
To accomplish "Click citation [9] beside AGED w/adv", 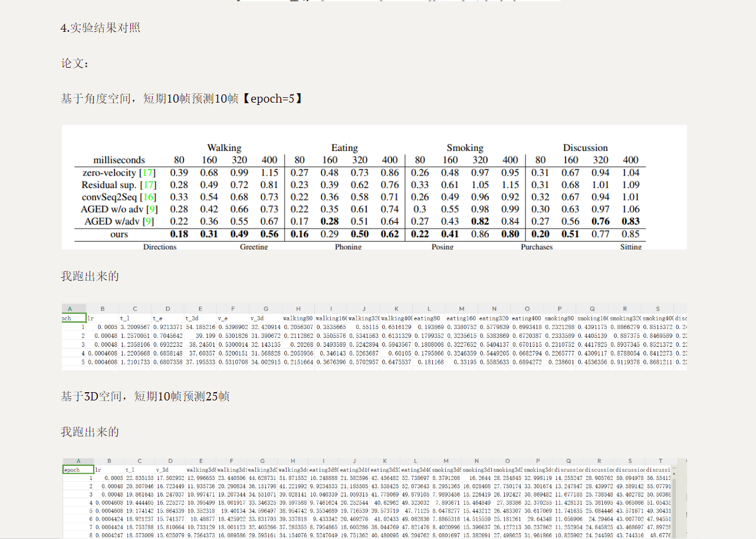I will tap(149, 221).
